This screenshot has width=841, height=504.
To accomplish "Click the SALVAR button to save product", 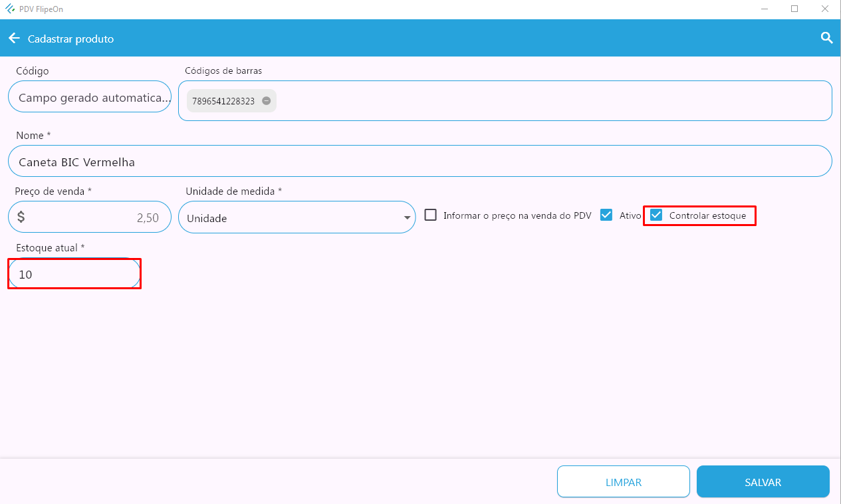I will click(x=763, y=482).
